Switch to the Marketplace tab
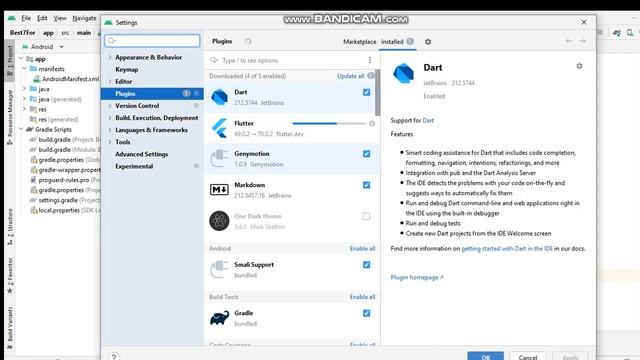640x360 pixels. pyautogui.click(x=360, y=42)
